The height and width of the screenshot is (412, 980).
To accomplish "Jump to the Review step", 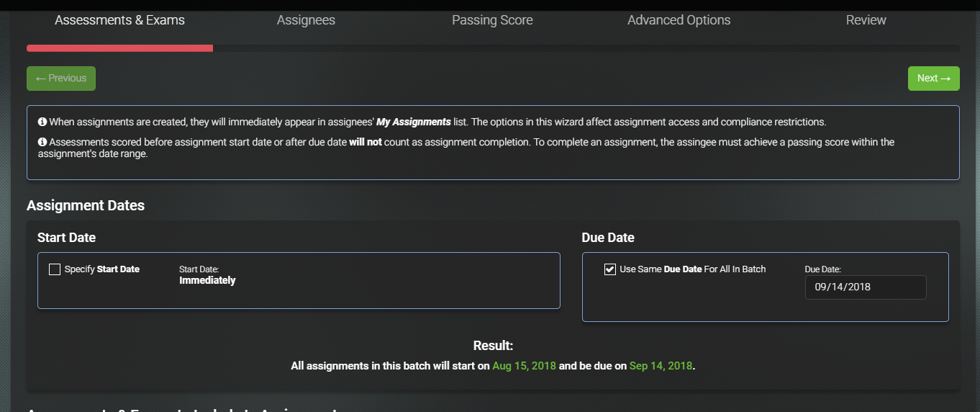I will [866, 20].
